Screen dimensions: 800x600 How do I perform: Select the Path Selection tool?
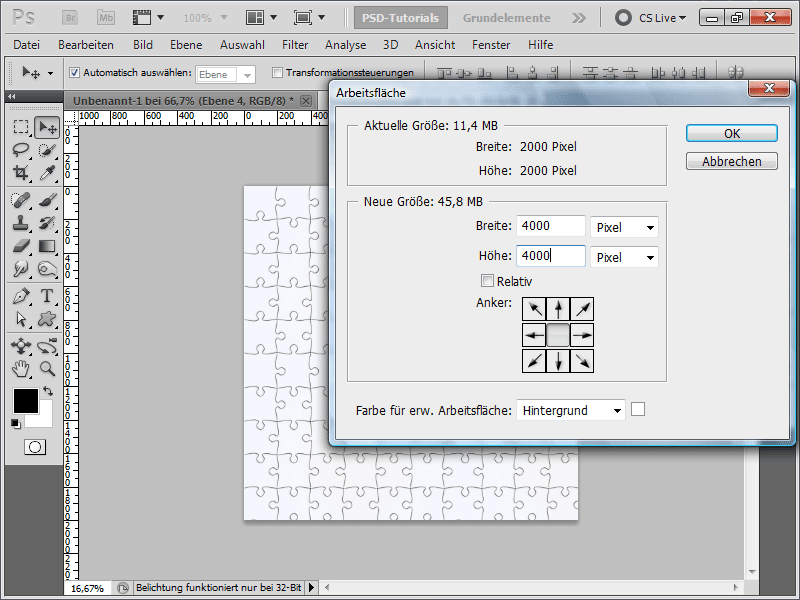click(x=20, y=319)
